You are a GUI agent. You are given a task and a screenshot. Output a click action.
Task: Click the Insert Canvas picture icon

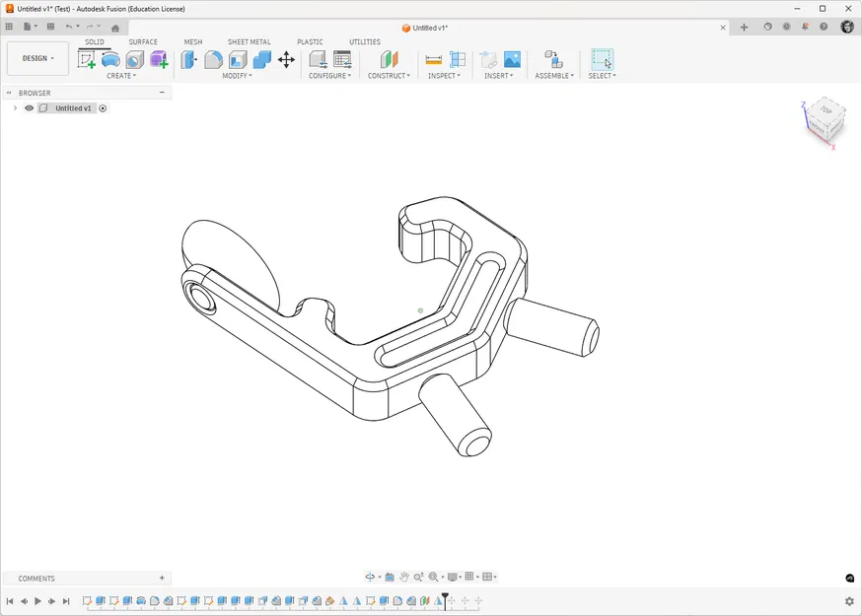[512, 59]
